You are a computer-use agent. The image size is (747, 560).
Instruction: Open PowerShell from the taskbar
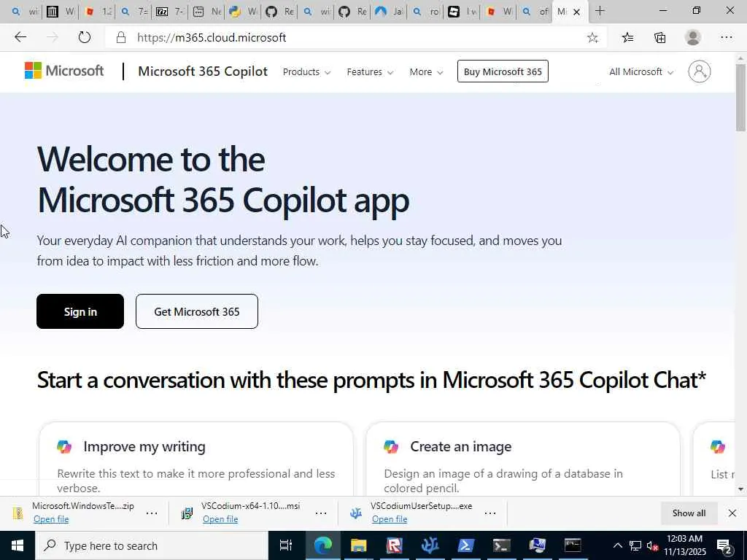click(x=465, y=545)
